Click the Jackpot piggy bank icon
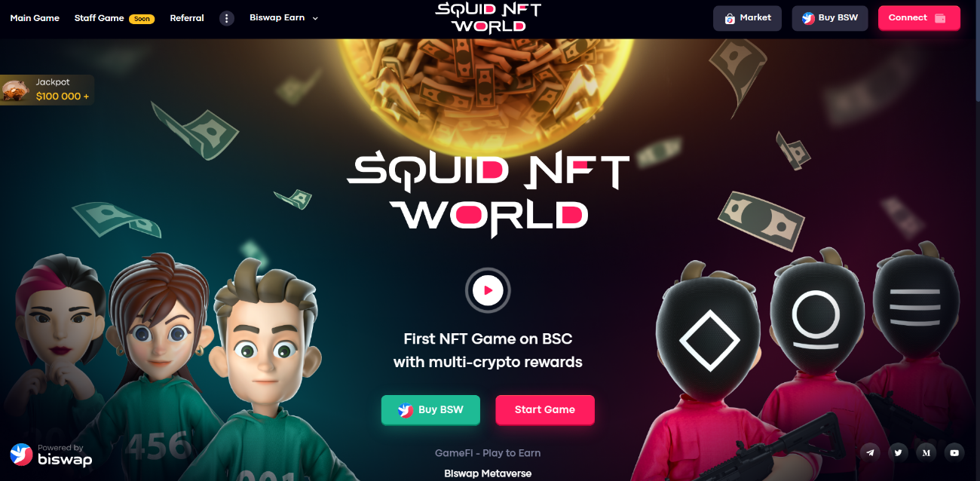The width and height of the screenshot is (980, 481). point(15,90)
